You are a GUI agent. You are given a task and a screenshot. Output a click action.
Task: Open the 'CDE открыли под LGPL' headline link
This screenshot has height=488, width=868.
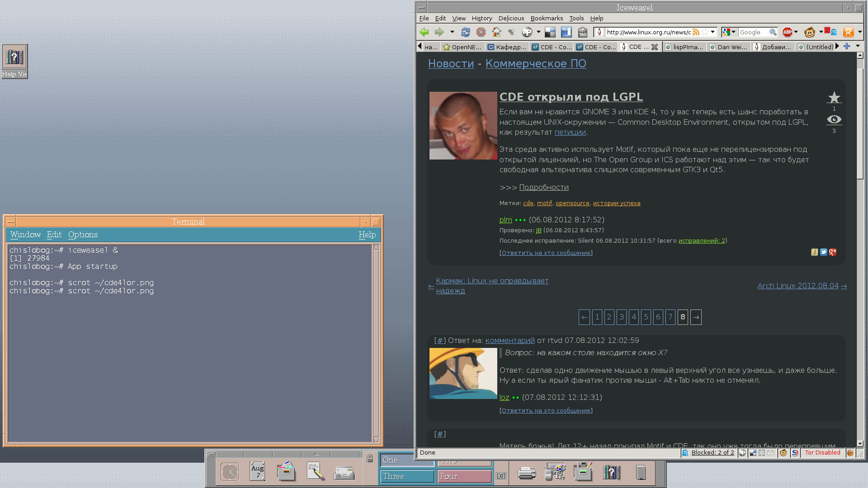[571, 97]
